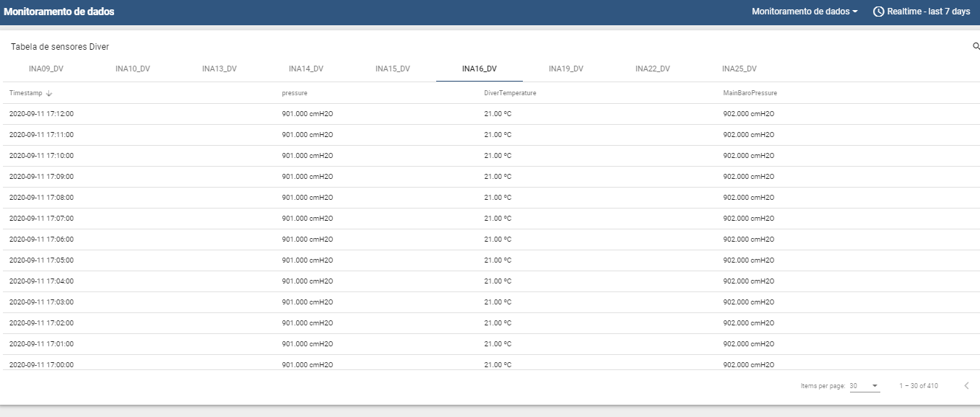
Task: Switch to the INA22_DV tab
Action: pyautogui.click(x=653, y=69)
